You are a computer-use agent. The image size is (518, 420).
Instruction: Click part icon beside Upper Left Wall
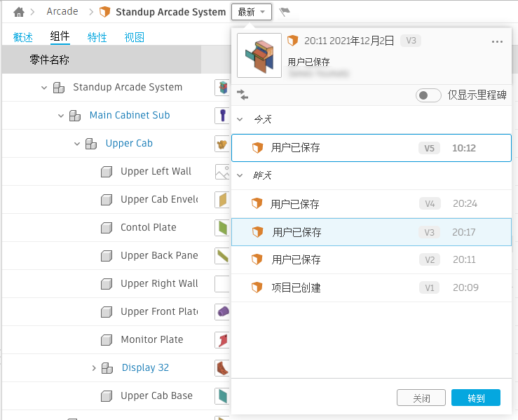(107, 172)
